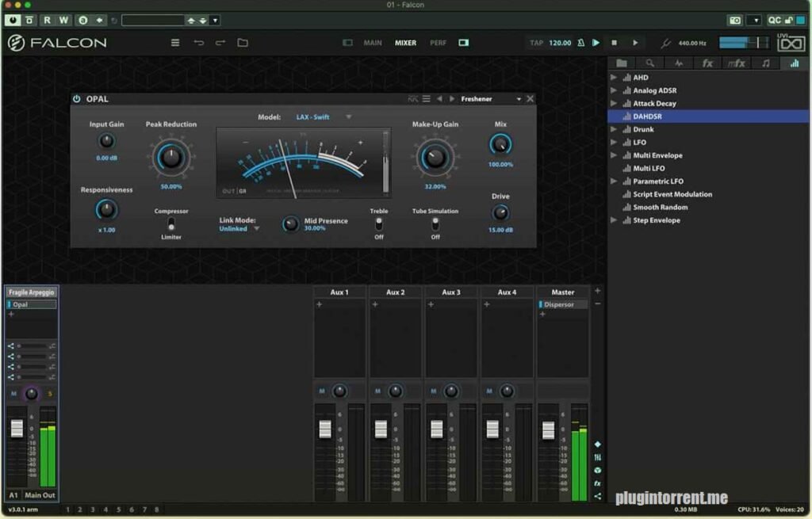Toggle the fx icon in mixer side strip
The height and width of the screenshot is (519, 812).
[x=597, y=483]
